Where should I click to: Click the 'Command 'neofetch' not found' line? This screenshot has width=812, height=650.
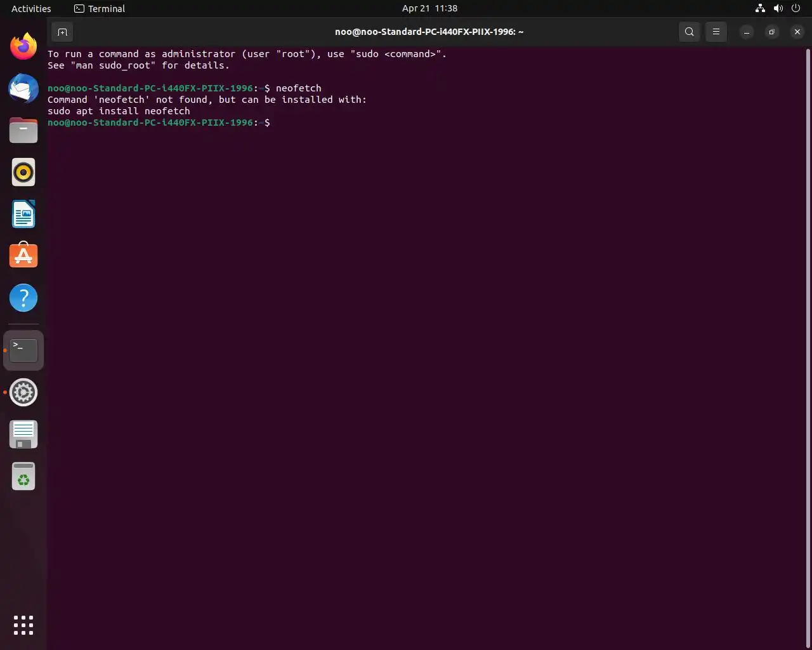pyautogui.click(x=207, y=100)
